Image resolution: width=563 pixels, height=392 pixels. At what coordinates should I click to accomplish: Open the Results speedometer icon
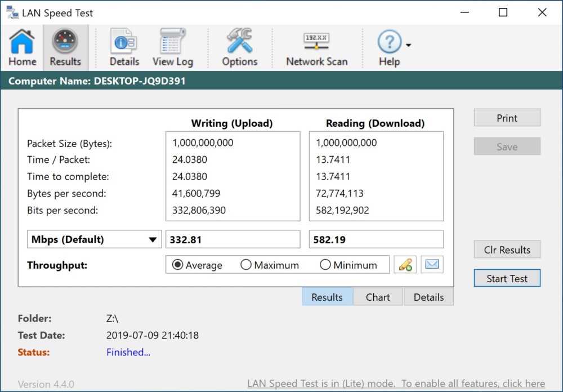65,47
